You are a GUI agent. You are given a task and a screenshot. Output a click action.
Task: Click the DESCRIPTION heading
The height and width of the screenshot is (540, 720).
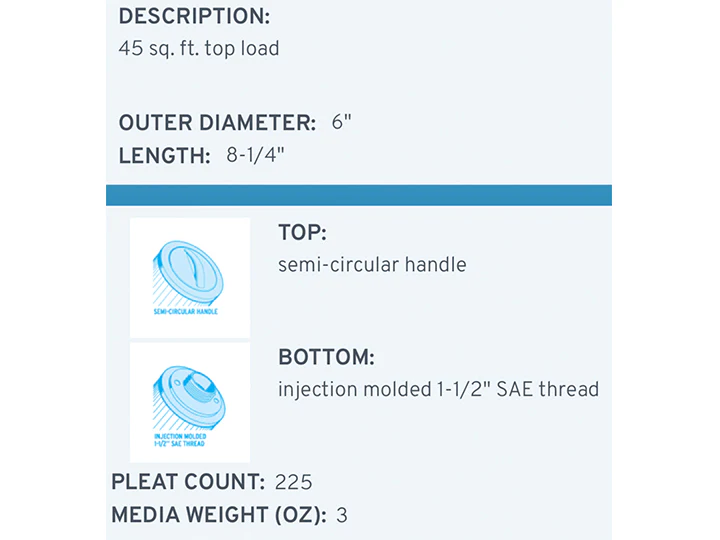(x=194, y=17)
